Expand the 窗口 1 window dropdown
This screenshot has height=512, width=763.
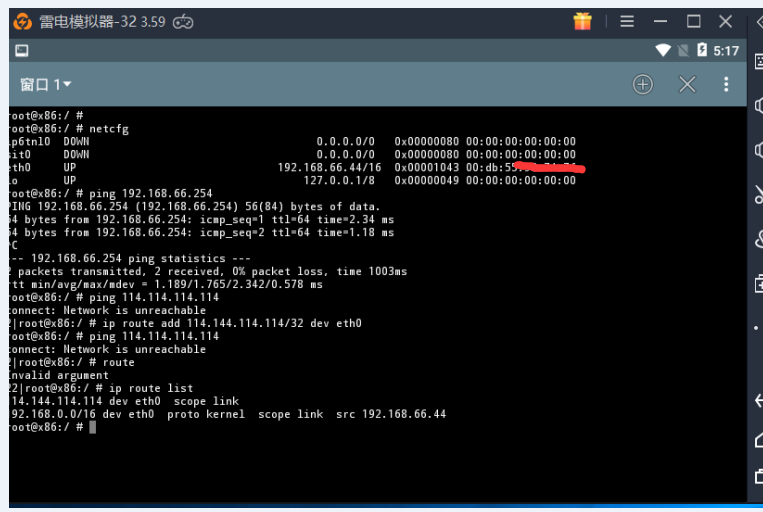[46, 85]
